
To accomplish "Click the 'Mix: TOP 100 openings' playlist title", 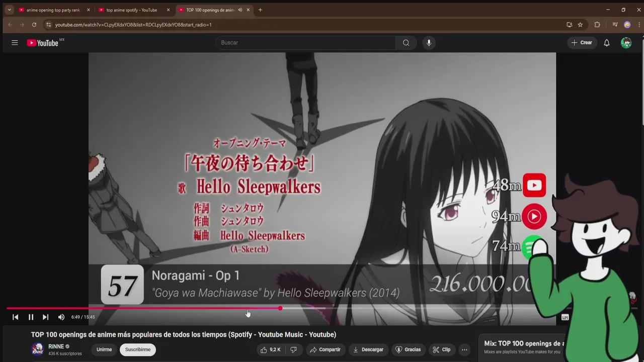I will (x=524, y=343).
